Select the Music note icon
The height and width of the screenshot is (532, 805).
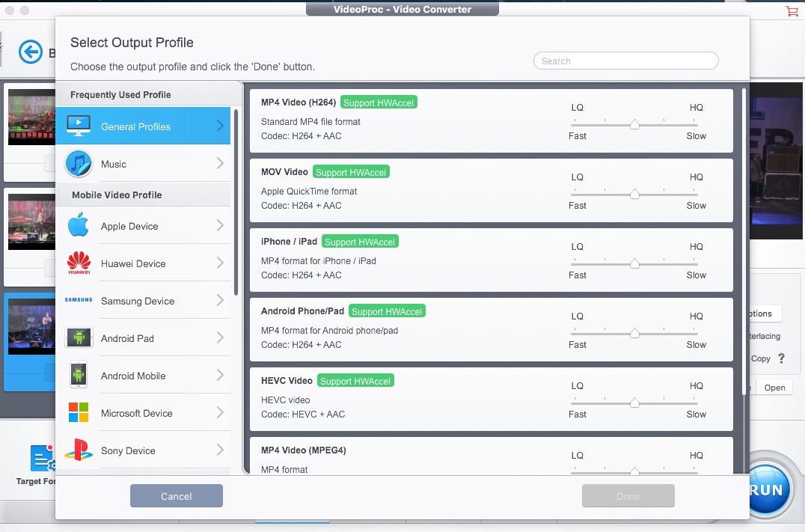[x=79, y=164]
